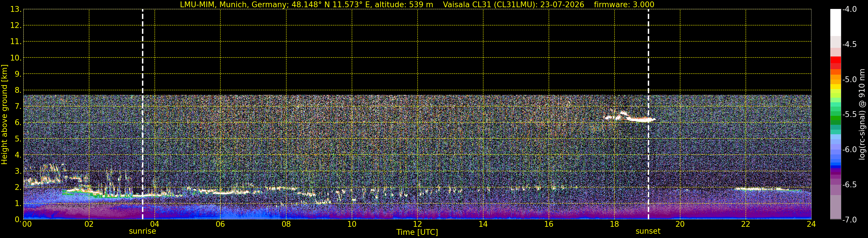
Task: Click the 'sunrise' label below the axis
Action: [143, 231]
